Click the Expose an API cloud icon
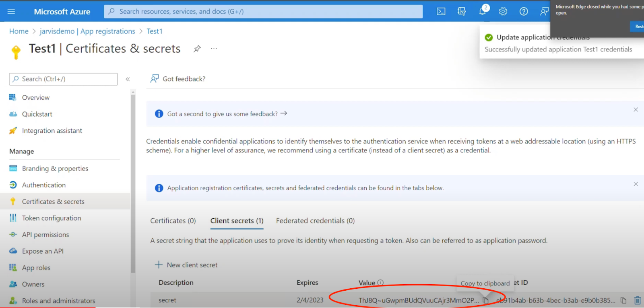Viewport: 644px width, 308px height. tap(13, 251)
